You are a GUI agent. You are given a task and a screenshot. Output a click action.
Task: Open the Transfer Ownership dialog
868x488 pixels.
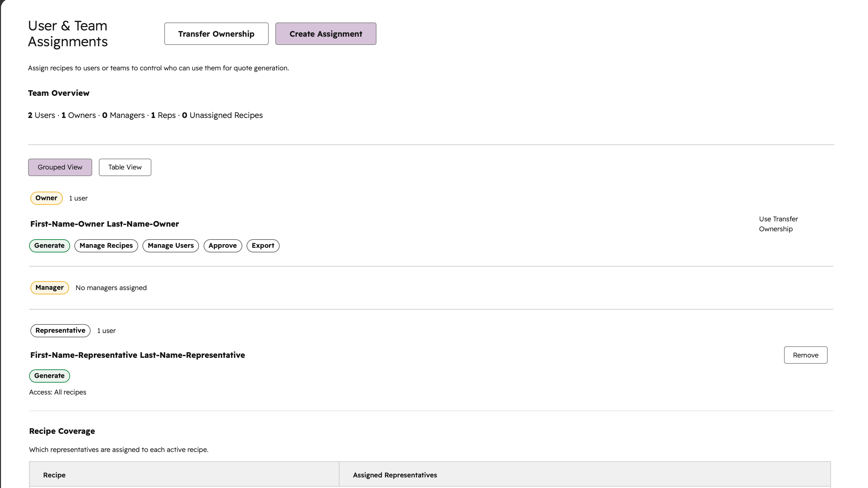[216, 34]
